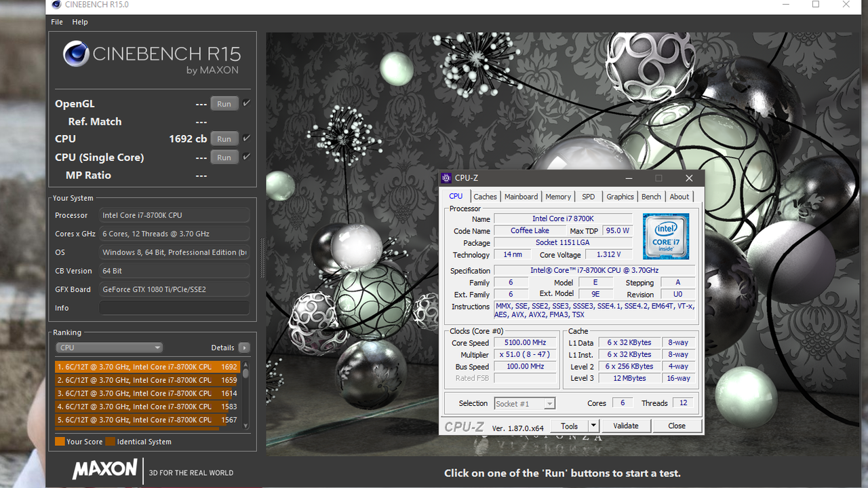Open the File menu
Screen dimensions: 868x488
57,22
